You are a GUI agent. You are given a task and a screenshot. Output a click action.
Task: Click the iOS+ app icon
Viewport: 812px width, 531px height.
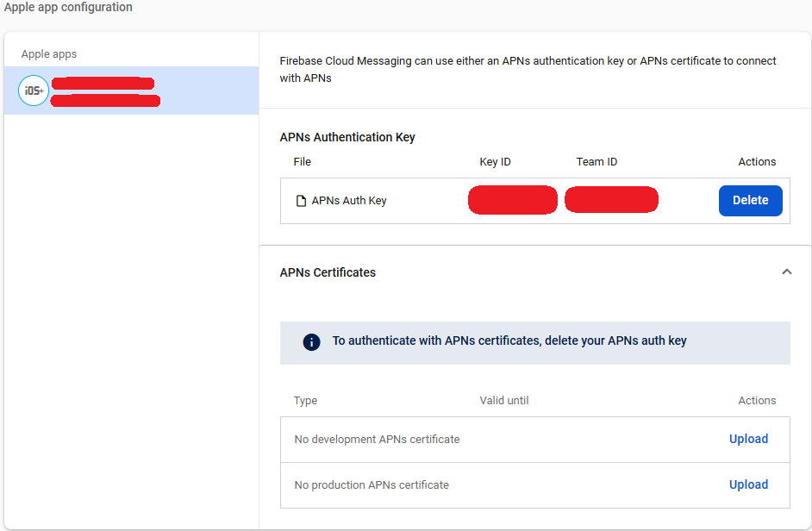coord(34,91)
